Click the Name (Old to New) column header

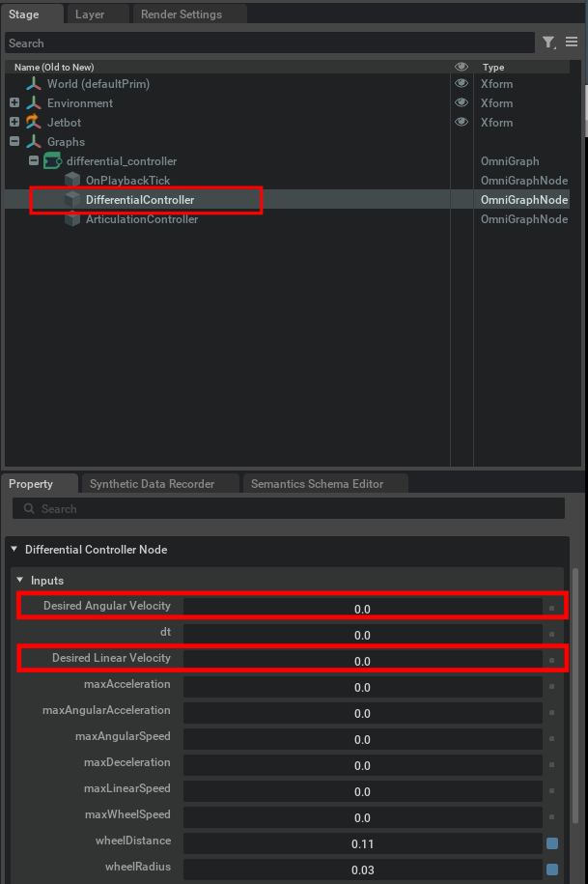[56, 68]
